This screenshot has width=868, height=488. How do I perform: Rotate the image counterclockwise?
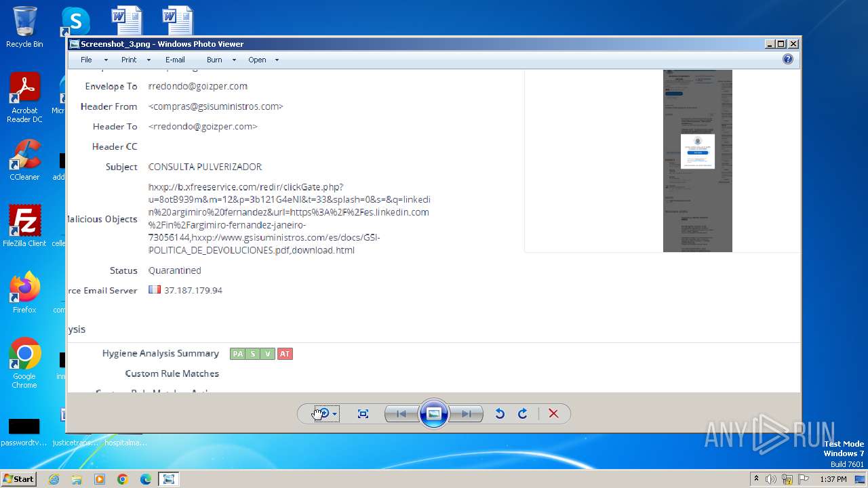pos(500,413)
